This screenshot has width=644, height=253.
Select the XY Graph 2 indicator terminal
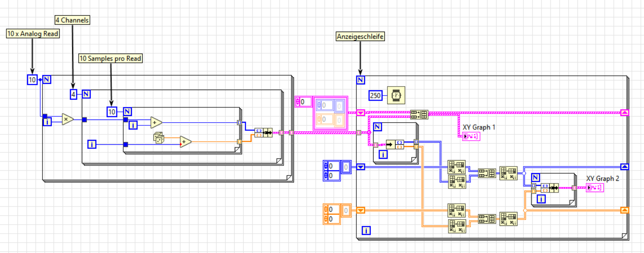(x=595, y=187)
